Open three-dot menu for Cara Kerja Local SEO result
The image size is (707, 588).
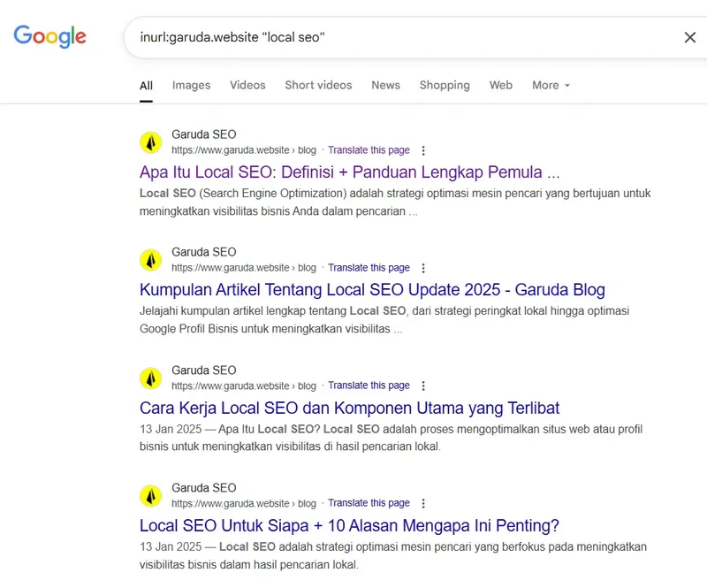coord(423,386)
